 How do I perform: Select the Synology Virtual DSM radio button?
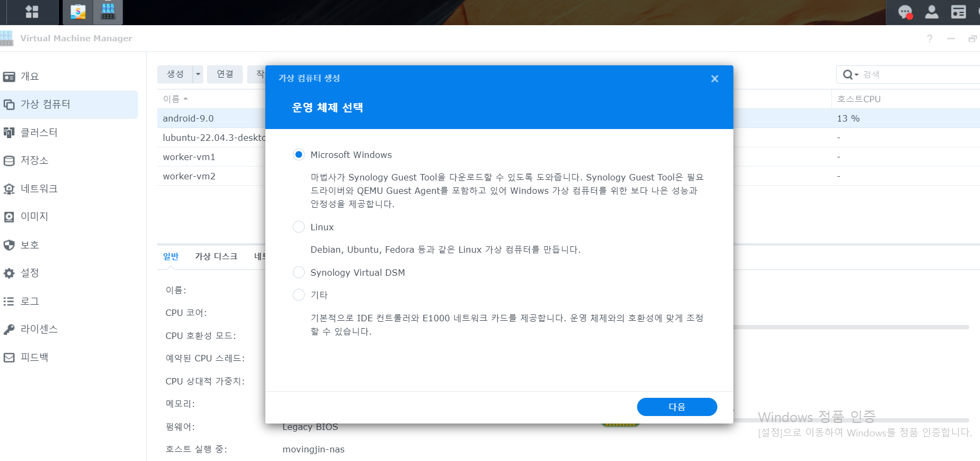point(298,273)
